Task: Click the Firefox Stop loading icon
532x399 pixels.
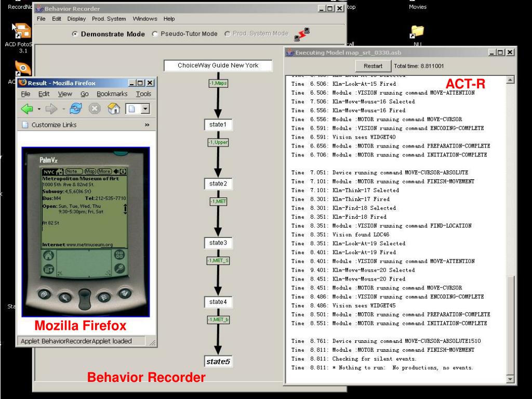Action: point(95,109)
